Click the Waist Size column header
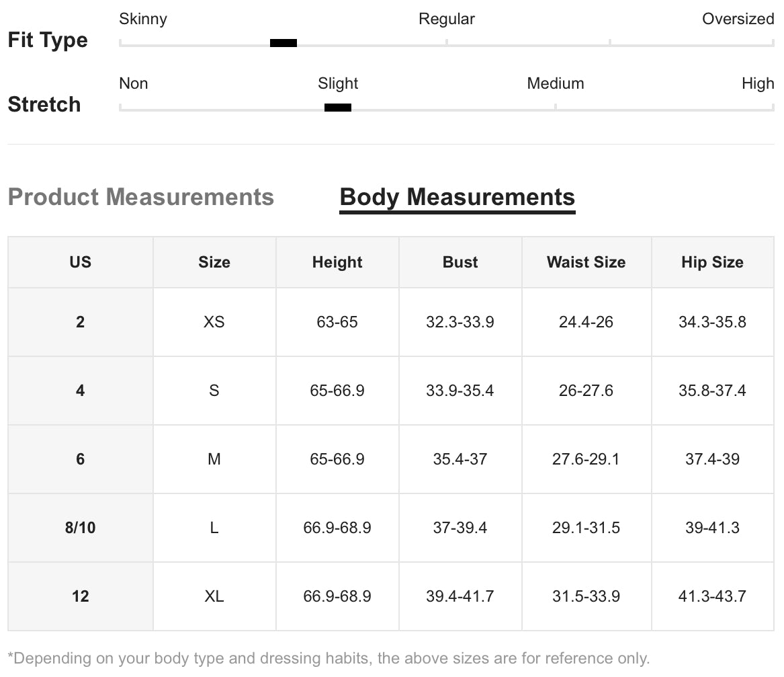 [x=586, y=262]
